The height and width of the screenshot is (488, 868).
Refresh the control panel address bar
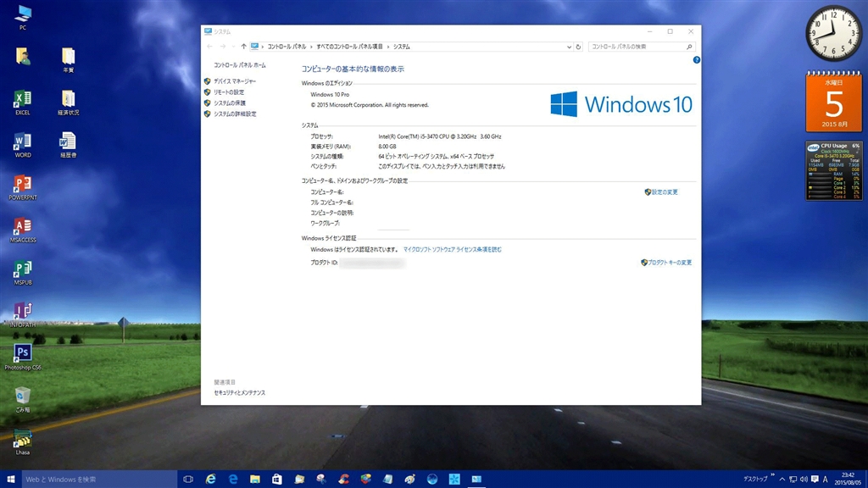pos(579,47)
